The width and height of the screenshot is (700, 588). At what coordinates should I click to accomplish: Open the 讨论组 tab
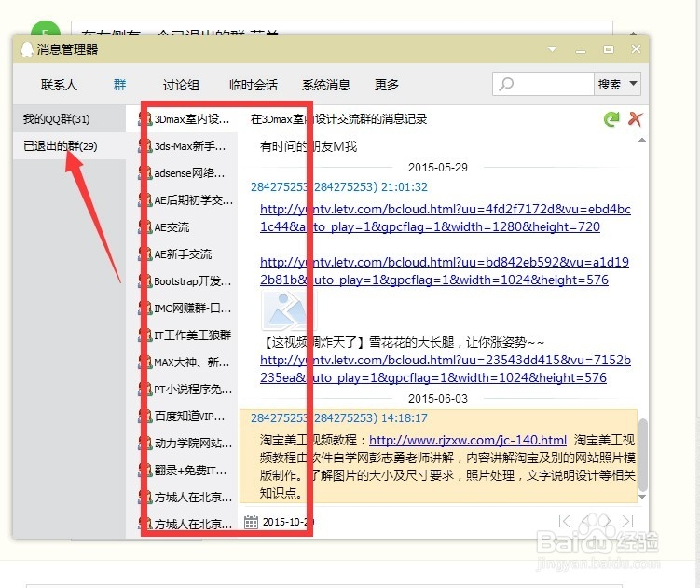(181, 85)
